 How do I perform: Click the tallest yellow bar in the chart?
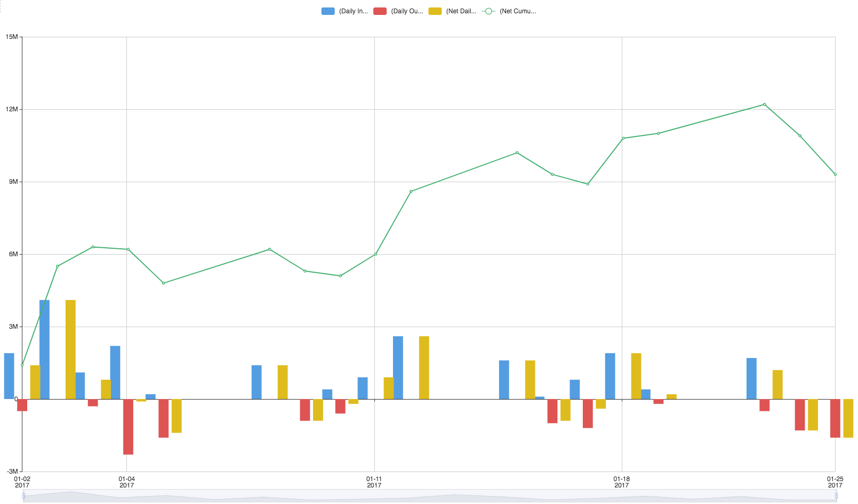(x=70, y=349)
